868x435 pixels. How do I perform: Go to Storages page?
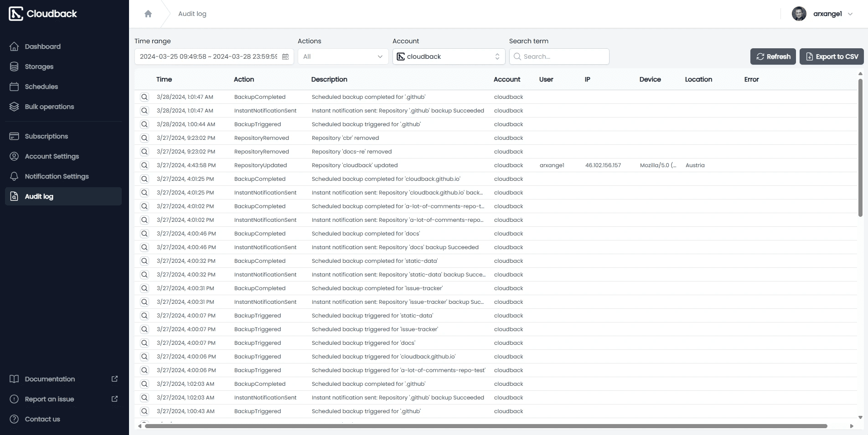[x=63, y=67]
